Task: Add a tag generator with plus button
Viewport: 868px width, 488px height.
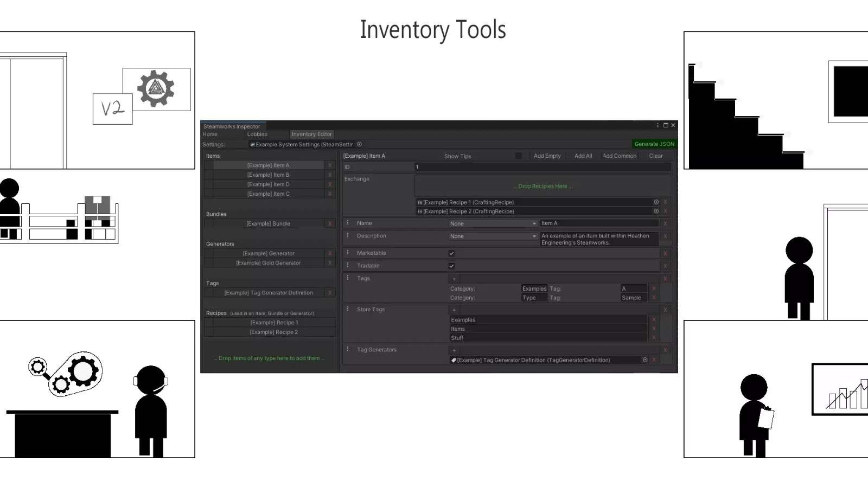Action: [x=454, y=350]
